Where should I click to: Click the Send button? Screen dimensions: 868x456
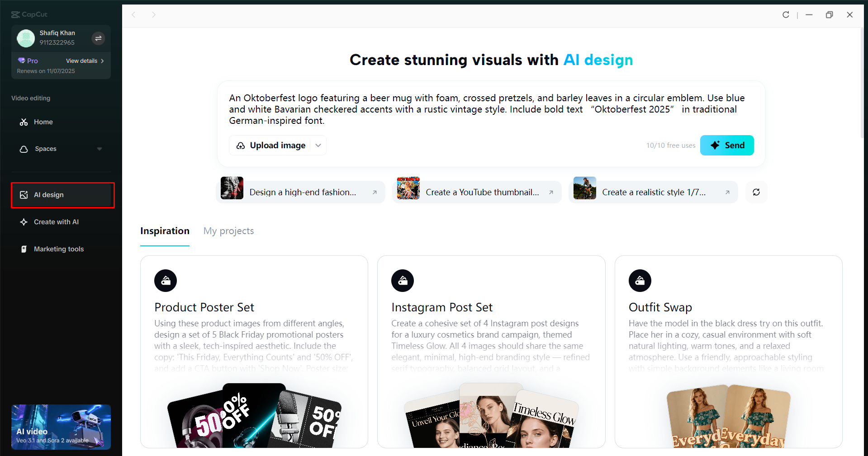(x=726, y=145)
